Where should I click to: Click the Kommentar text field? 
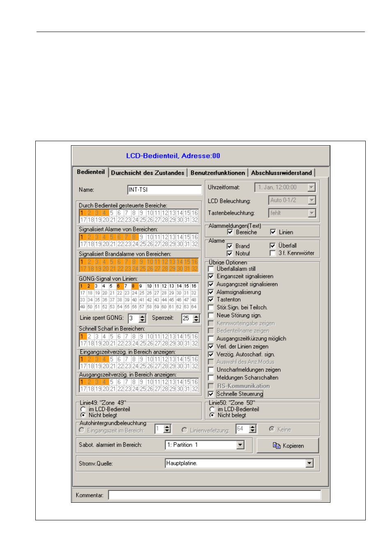(215, 495)
